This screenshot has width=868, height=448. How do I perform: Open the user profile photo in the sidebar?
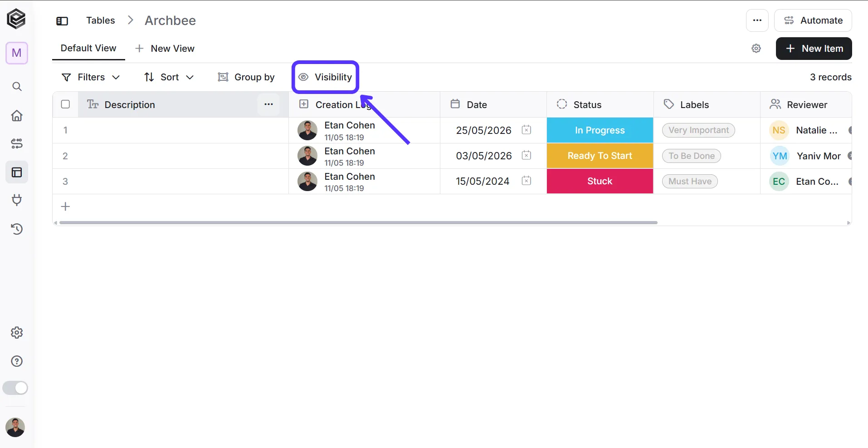[15, 428]
